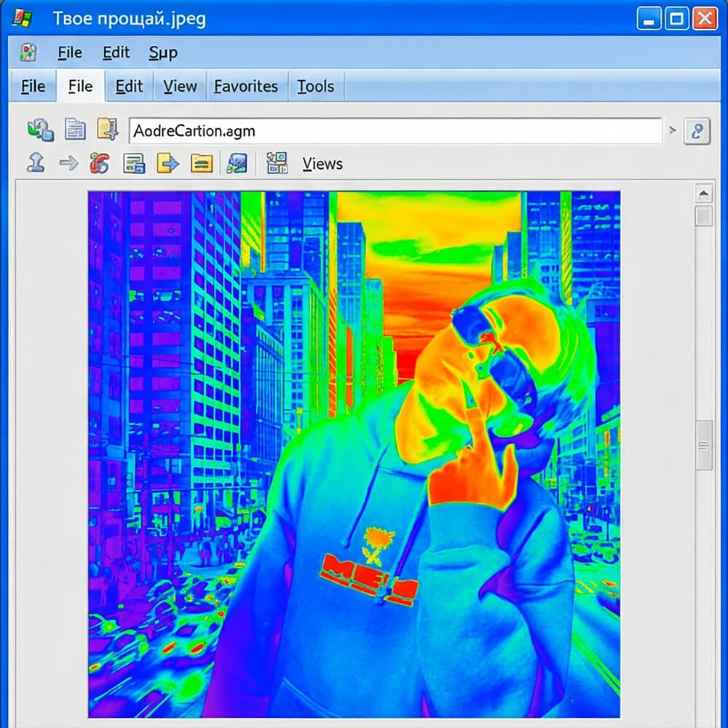
Task: Click the Views button in the toolbar
Action: click(x=323, y=164)
